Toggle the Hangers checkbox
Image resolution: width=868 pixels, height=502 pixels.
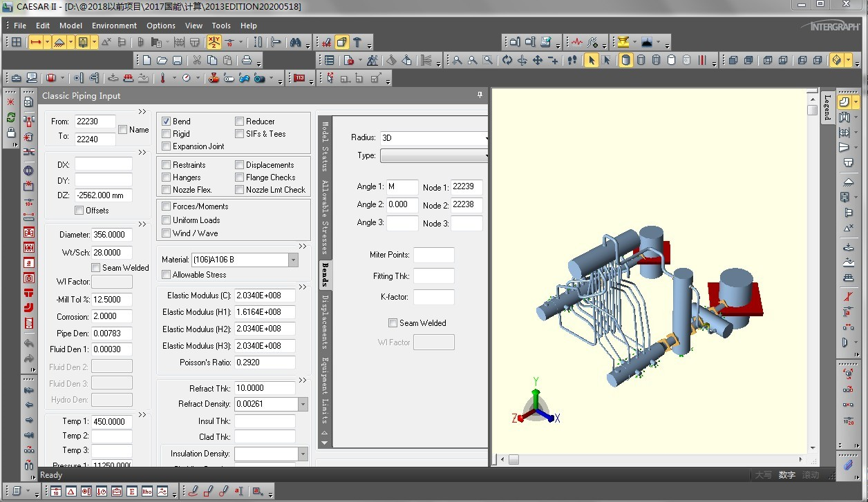166,177
